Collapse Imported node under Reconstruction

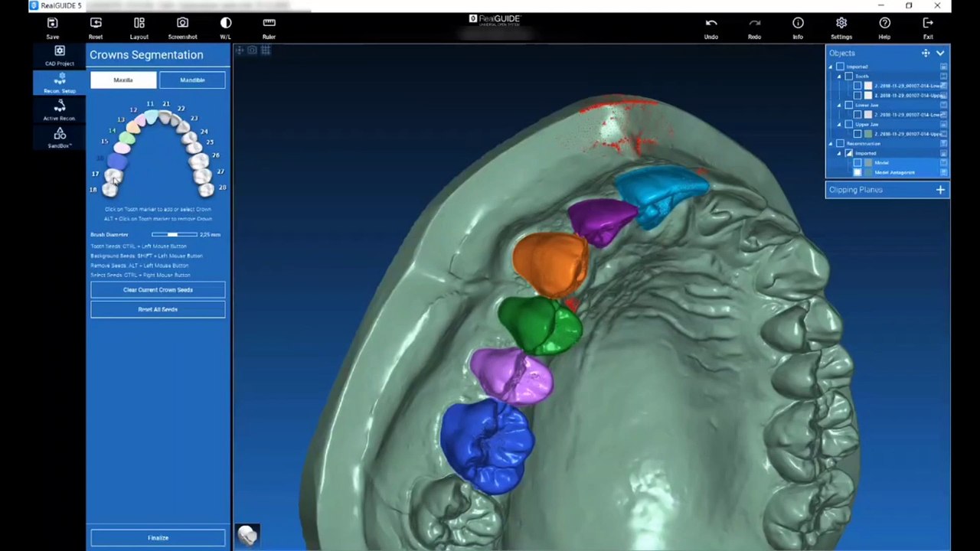click(x=839, y=154)
